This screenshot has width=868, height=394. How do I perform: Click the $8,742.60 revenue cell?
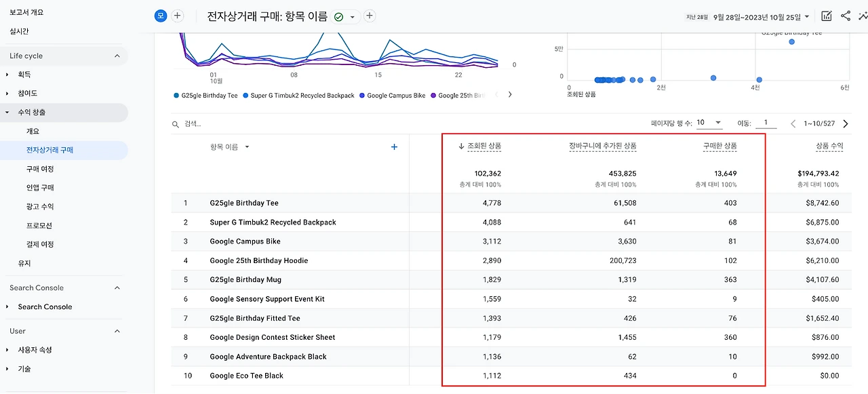click(x=822, y=203)
